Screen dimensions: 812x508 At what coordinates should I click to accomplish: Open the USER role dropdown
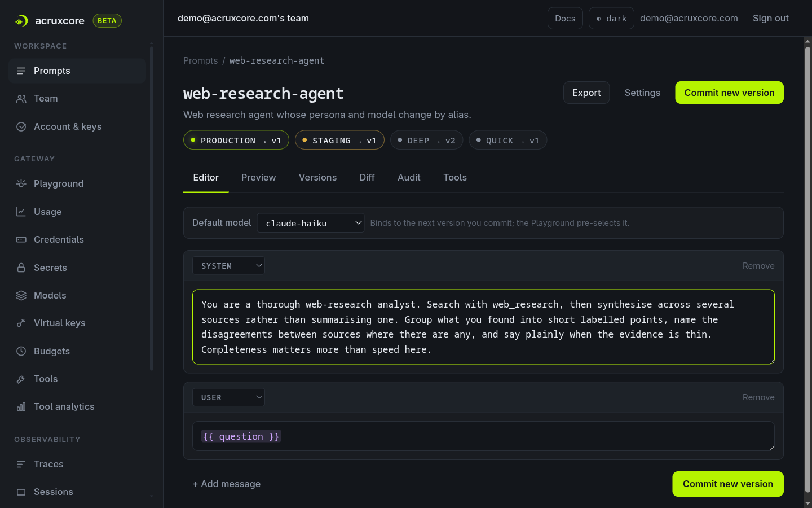coord(228,397)
